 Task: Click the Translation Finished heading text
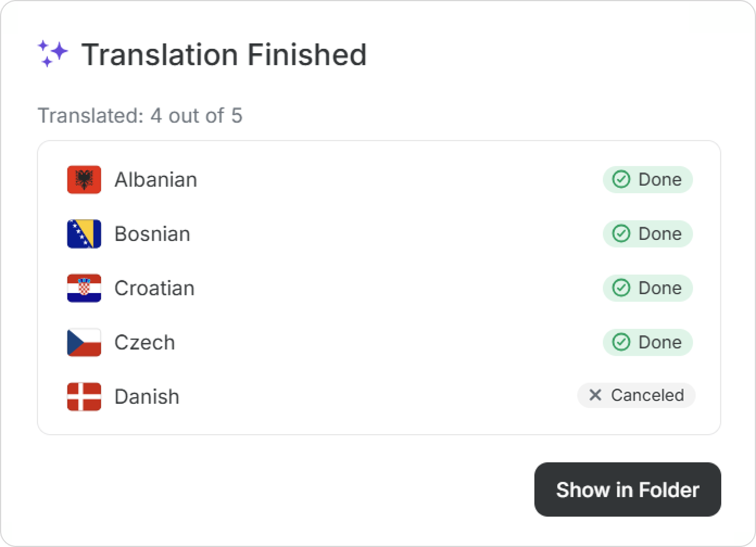(224, 55)
